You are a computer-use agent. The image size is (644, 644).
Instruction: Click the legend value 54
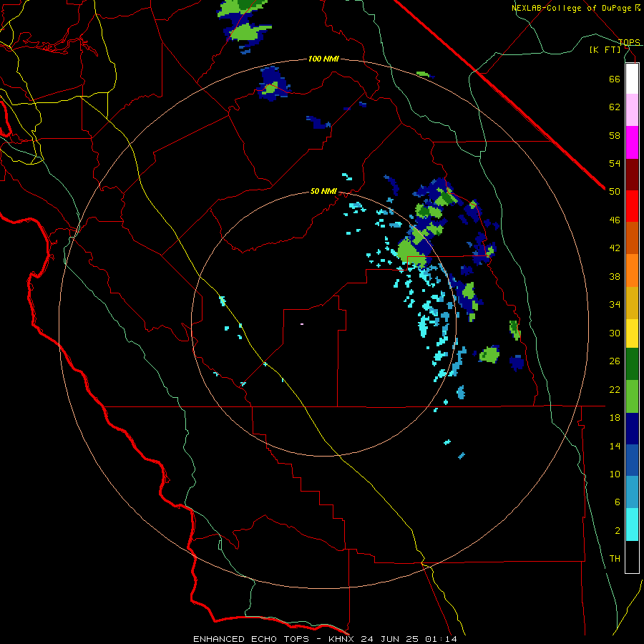coord(615,163)
